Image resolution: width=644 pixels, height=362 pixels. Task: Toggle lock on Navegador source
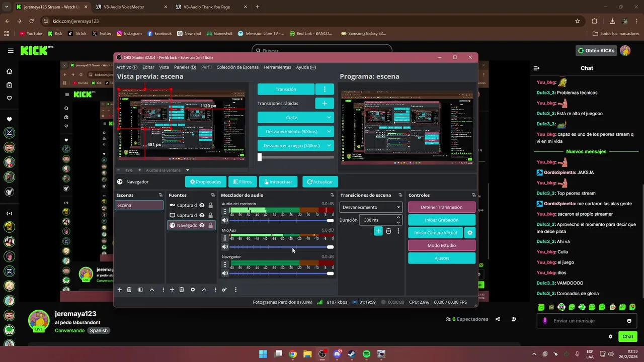210,225
